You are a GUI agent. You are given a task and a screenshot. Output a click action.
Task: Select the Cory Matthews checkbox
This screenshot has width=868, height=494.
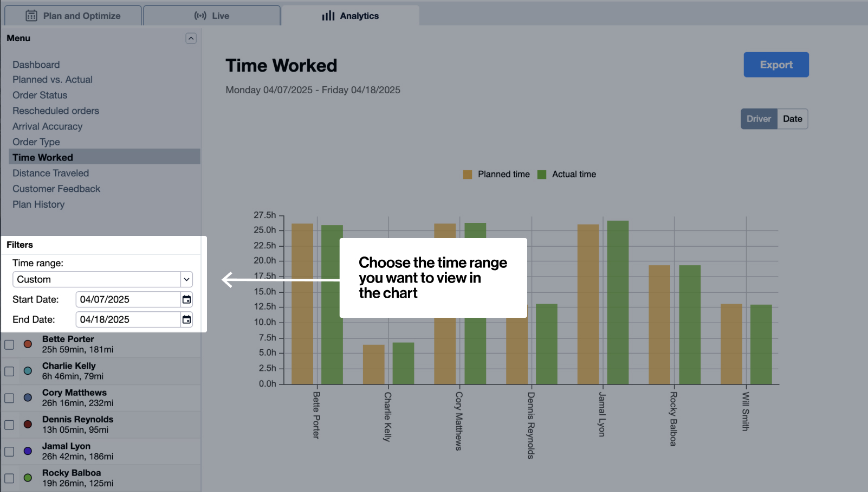9,398
